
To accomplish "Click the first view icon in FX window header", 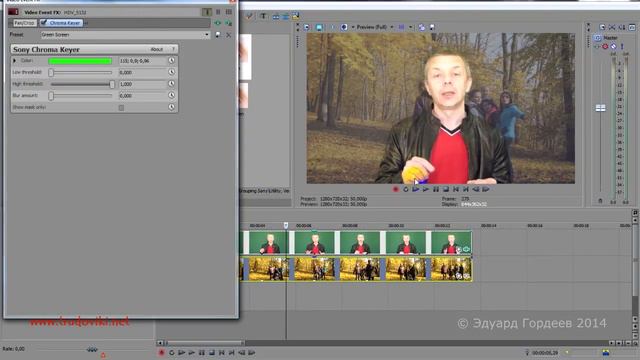I will 207,12.
